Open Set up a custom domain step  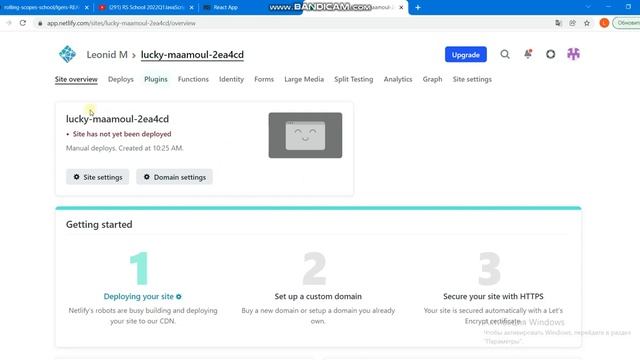318,297
